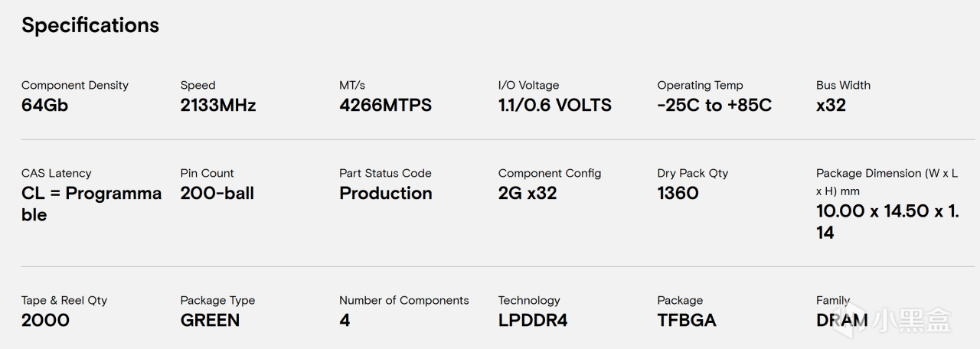The height and width of the screenshot is (349, 980).
Task: Select the LPDDR4 Technology value
Action: point(533,321)
